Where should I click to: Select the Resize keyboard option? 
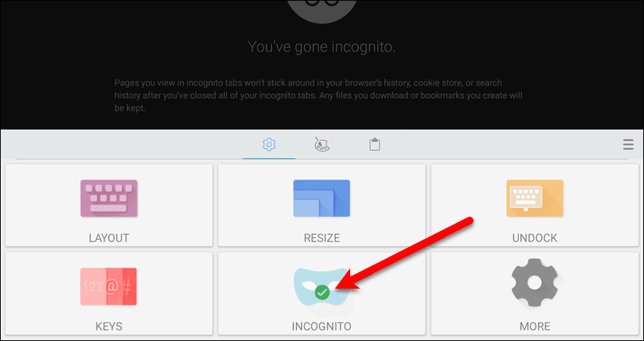coord(321,205)
